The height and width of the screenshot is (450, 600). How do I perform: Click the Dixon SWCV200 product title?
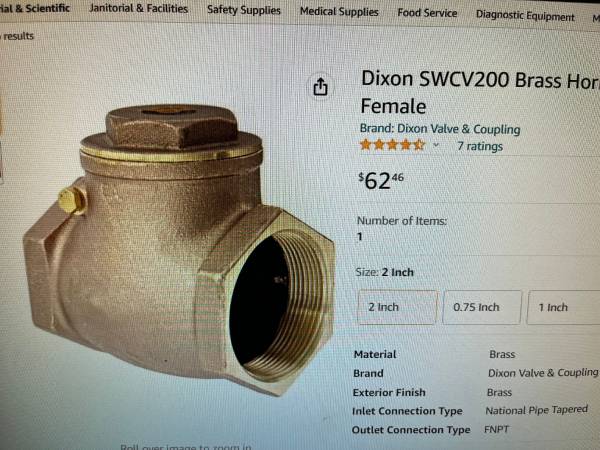(480, 92)
